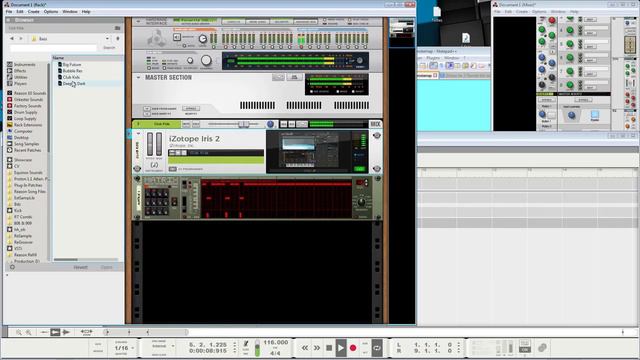This screenshot has width=640, height=360.
Task: Select Reason 10 Sounds location
Action: [29, 93]
